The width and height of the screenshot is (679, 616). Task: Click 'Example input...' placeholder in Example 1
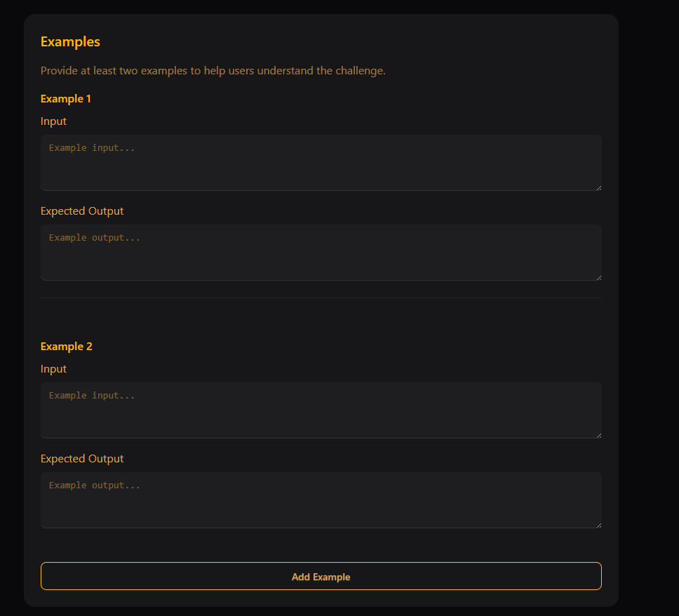(x=92, y=148)
